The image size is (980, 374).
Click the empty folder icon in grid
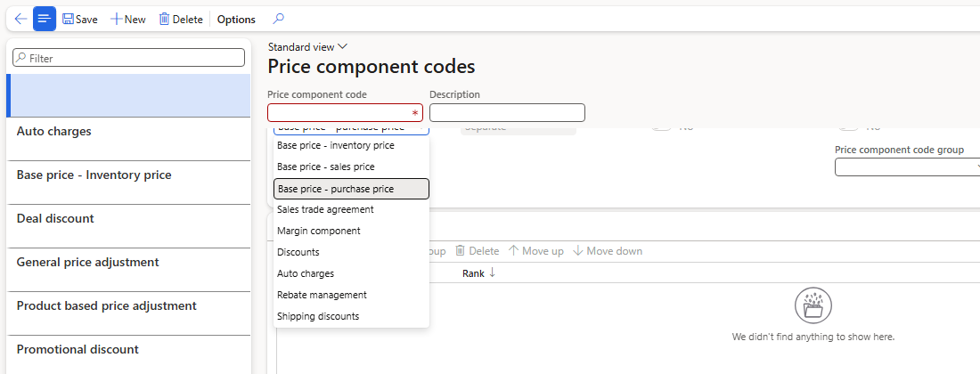click(813, 306)
